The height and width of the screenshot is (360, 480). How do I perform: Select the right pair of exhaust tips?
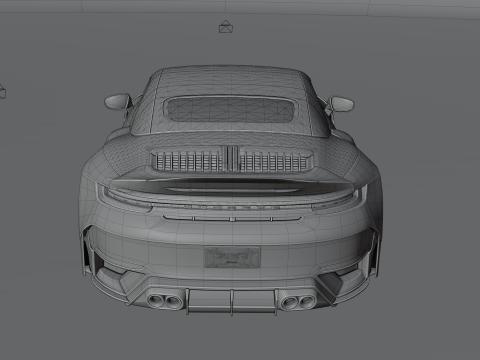(x=298, y=302)
